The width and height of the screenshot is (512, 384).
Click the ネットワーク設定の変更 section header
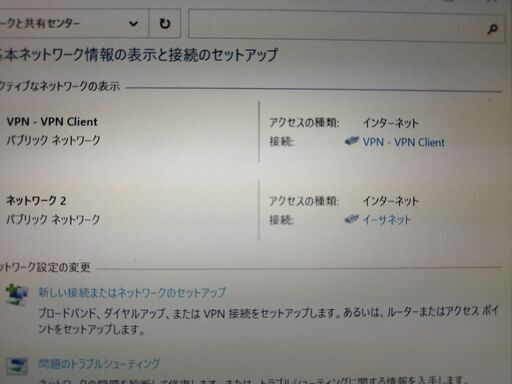[45, 267]
